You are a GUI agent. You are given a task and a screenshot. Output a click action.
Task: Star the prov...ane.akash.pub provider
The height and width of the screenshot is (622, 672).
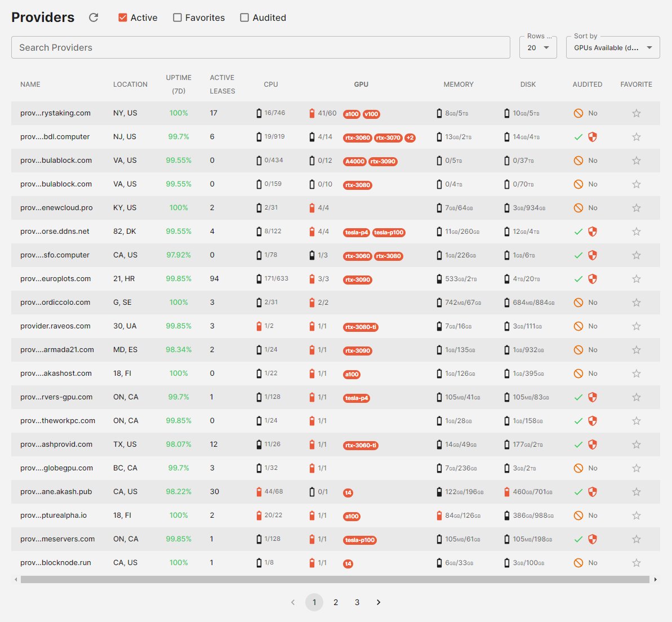click(x=637, y=492)
